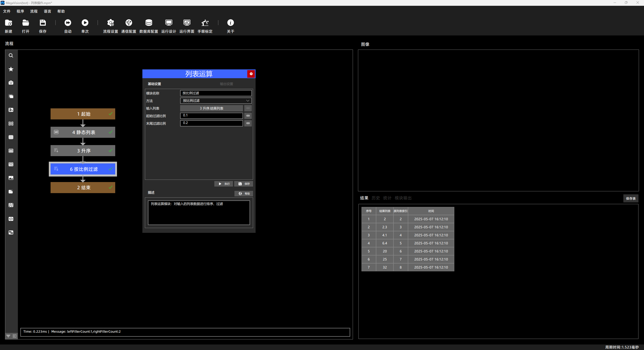The image size is (644, 350).
Task: Switch to 统计 results tab
Action: coord(387,198)
